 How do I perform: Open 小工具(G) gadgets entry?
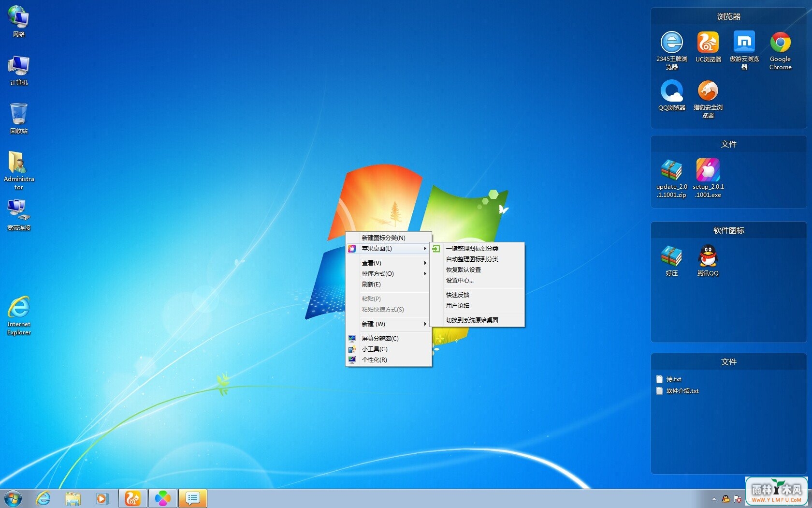click(x=389, y=349)
